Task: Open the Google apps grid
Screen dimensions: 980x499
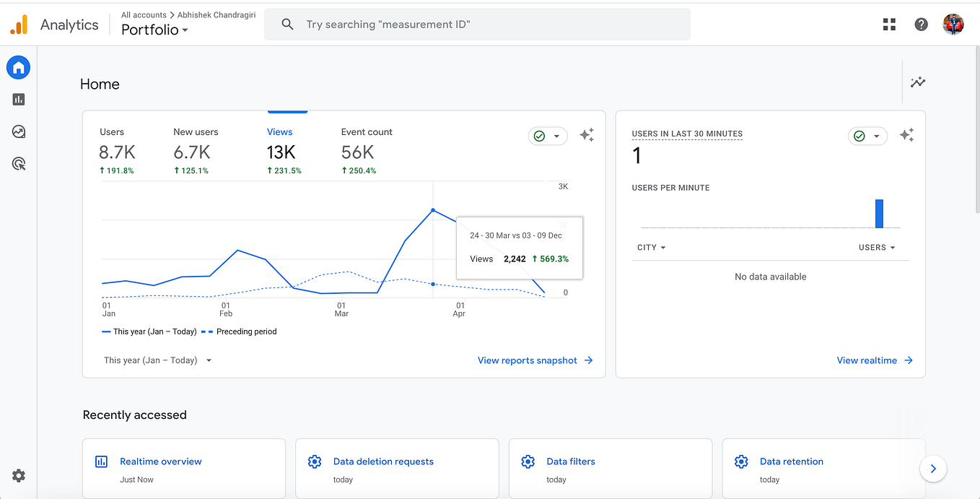Action: (x=889, y=24)
